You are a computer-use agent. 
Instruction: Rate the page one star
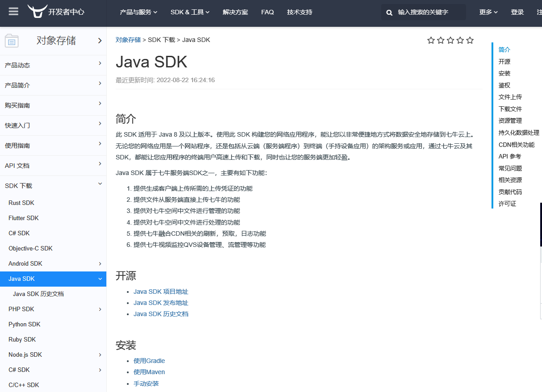point(431,41)
